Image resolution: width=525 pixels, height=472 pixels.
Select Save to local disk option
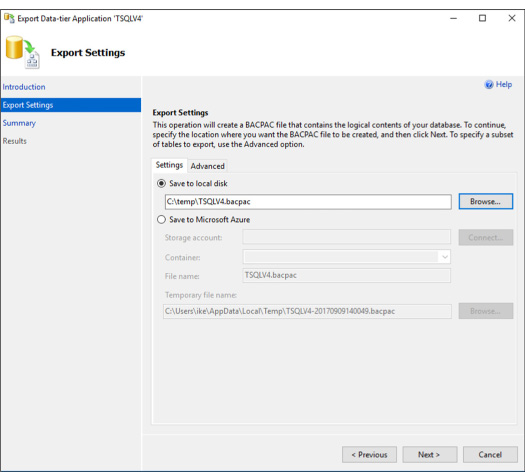tap(161, 183)
